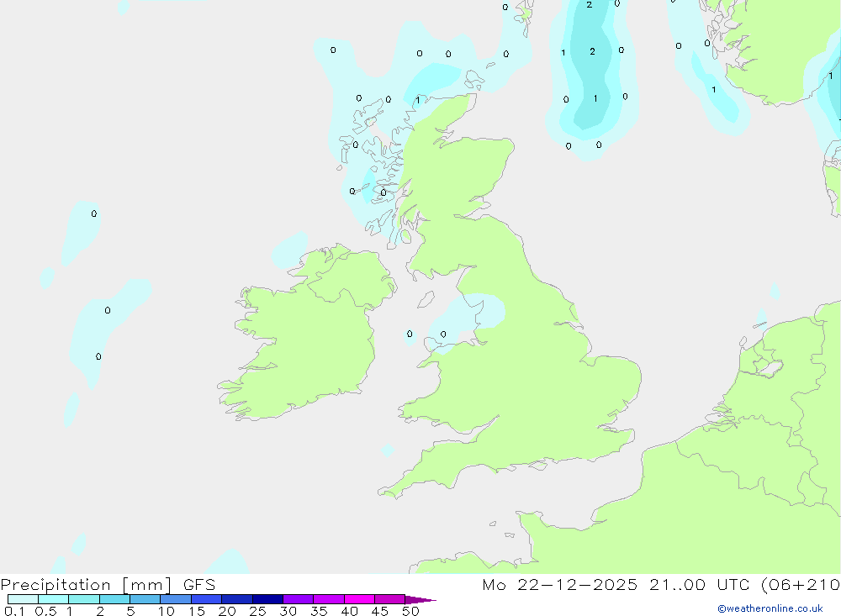The image size is (841, 616).
Task: Choose the 15–20 mm royal blue swatch
Action: click(207, 599)
